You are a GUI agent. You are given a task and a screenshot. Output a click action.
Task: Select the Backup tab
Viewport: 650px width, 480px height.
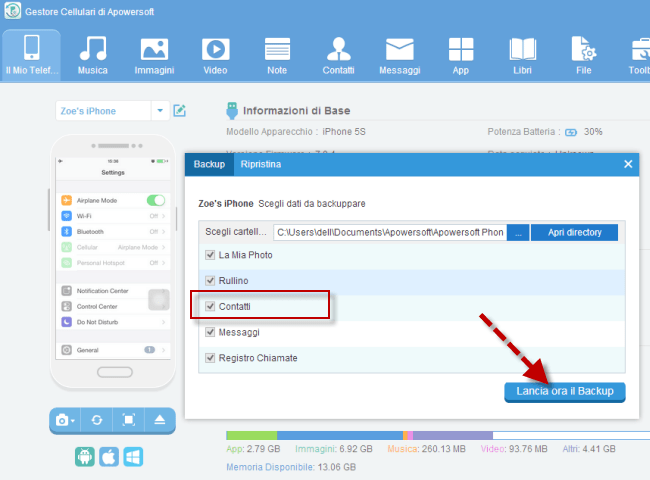pyautogui.click(x=209, y=163)
